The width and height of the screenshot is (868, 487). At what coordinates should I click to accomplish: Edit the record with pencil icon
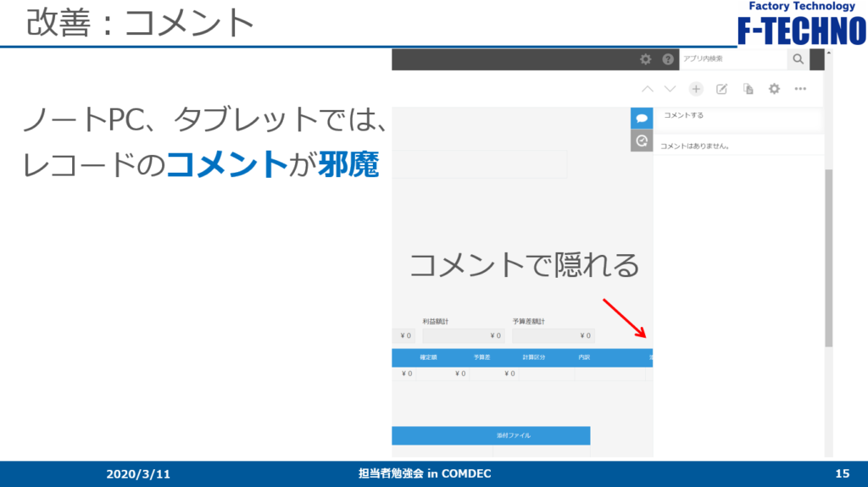click(x=722, y=89)
